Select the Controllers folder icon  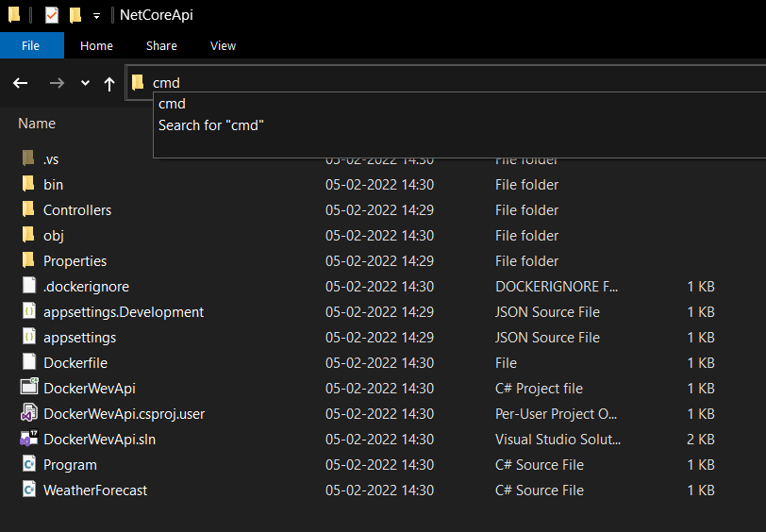[x=27, y=209]
